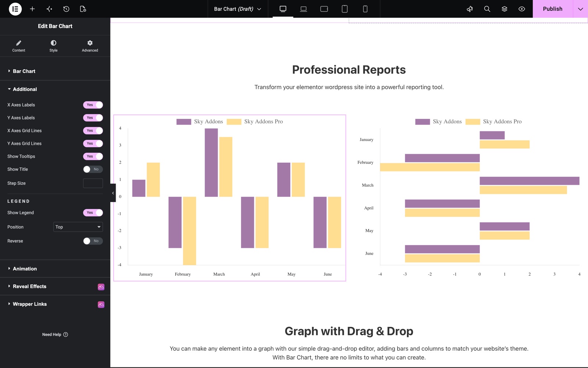588x368 pixels.
Task: Switch to desktop device view
Action: pos(283,9)
